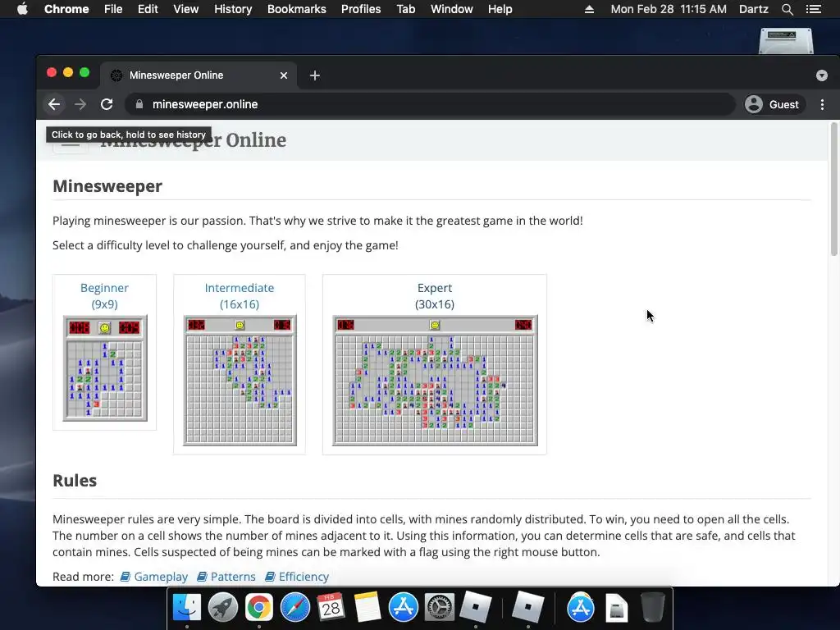Open the Apple menu
Viewport: 840px width, 630px height.
22,9
